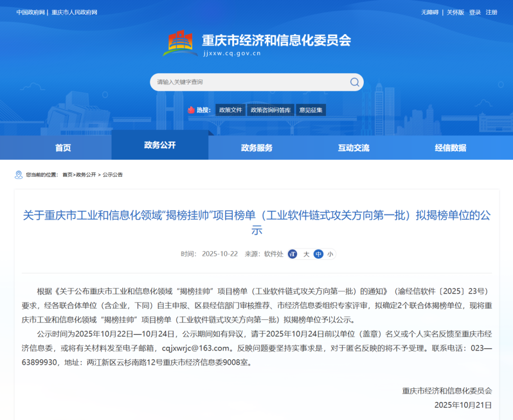Click the 登录 login link
Viewport: 513px width, 420px height.
click(475, 12)
